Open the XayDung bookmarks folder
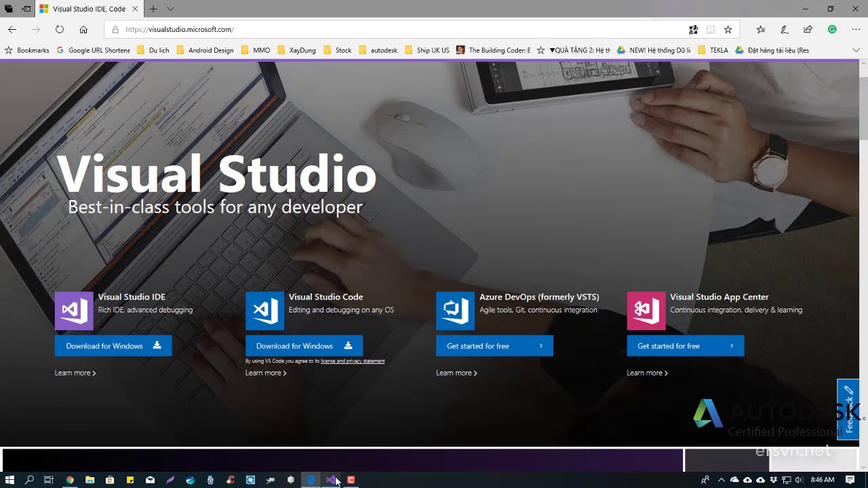868x488 pixels. [296, 50]
